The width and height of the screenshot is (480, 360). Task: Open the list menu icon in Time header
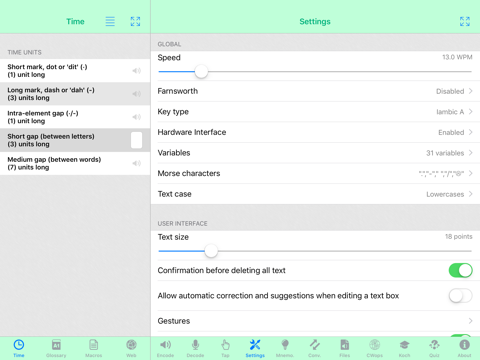pyautogui.click(x=110, y=22)
